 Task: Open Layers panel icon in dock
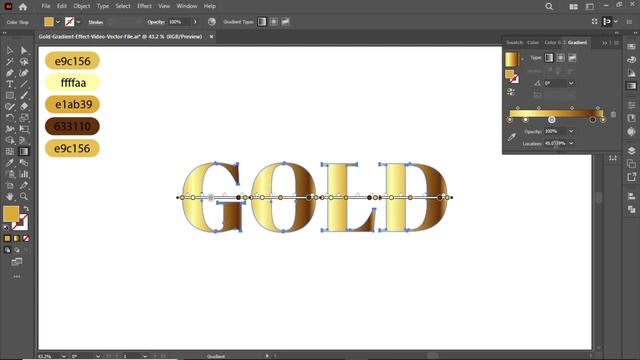click(631, 151)
